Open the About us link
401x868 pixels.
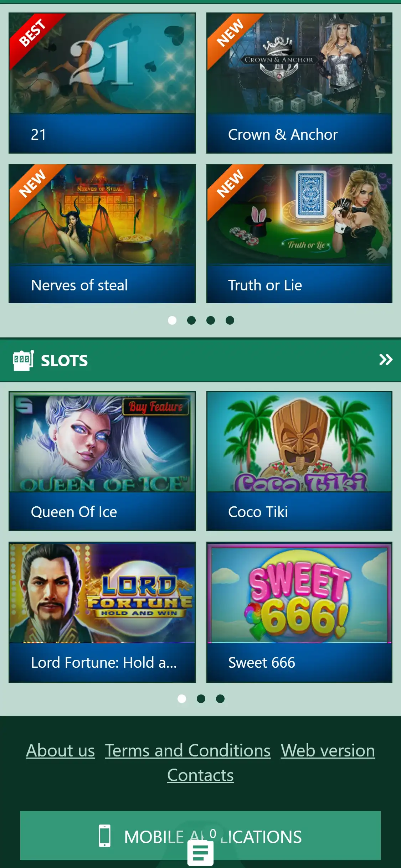pos(61,750)
